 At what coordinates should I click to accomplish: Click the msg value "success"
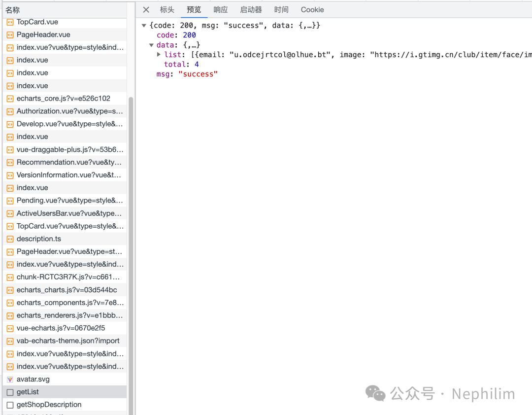pos(198,74)
